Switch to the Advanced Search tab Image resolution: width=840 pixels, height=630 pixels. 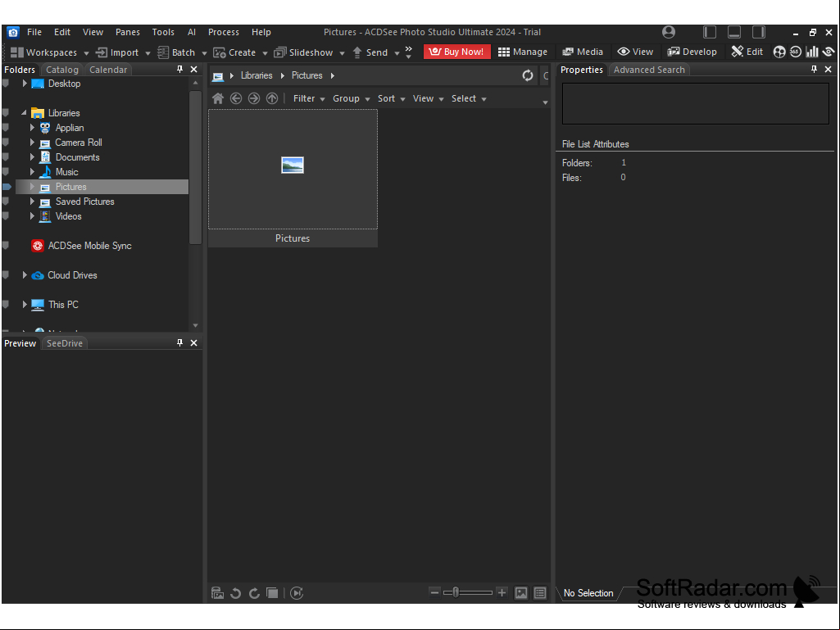point(649,70)
